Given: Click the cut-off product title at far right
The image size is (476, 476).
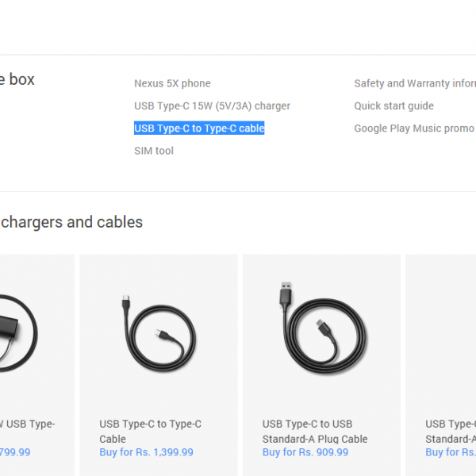Looking at the screenshot, I should (451, 432).
